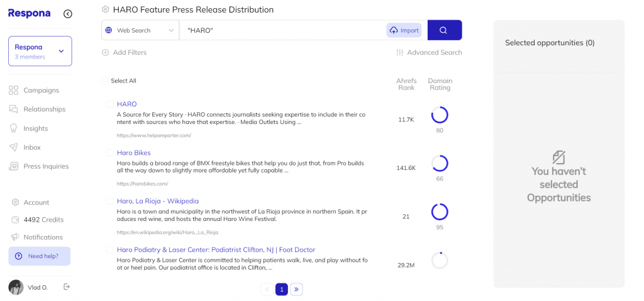Navigate to Press Inquiries
Screen dimensions: 644x301
tap(46, 166)
